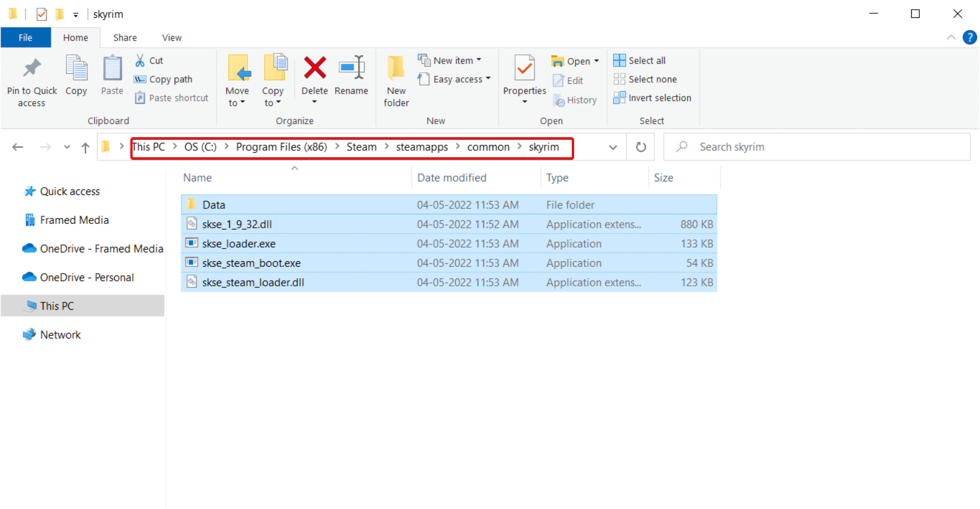Click common in the address path

pyautogui.click(x=489, y=147)
